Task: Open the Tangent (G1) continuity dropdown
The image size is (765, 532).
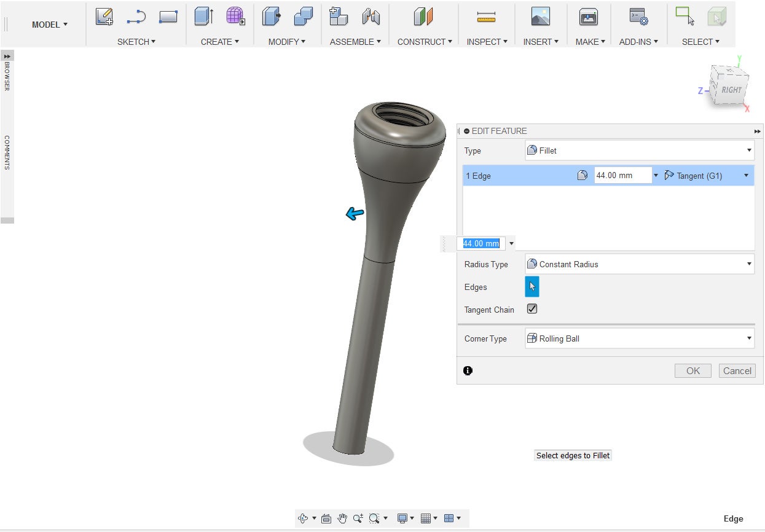Action: click(x=708, y=176)
